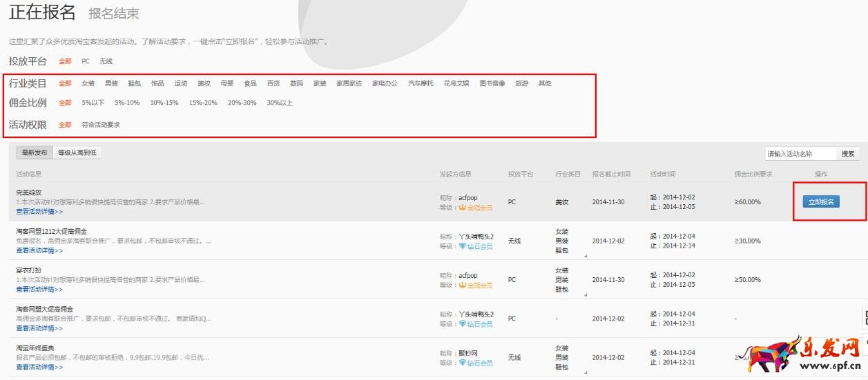Click the diamond icon in the 淘客联盟1212大促高佣金 row
Screen dimensions: 868x380
point(463,246)
